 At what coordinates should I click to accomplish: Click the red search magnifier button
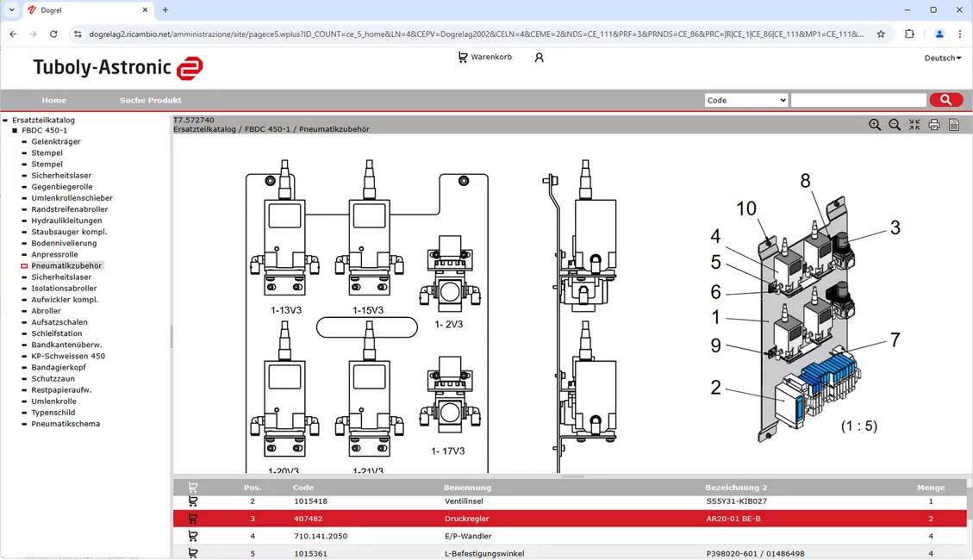945,100
